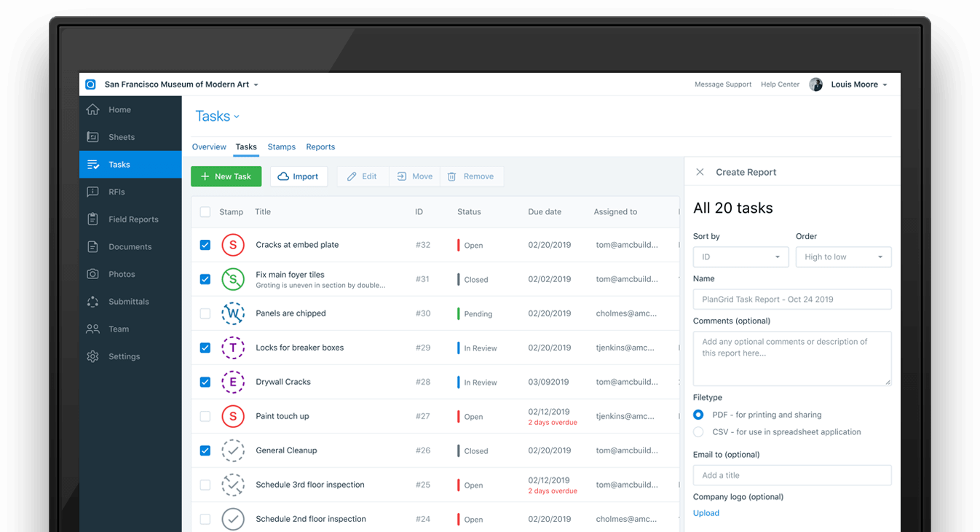
Task: Open the San Francisco Museum project dropdown
Action: [x=181, y=85]
